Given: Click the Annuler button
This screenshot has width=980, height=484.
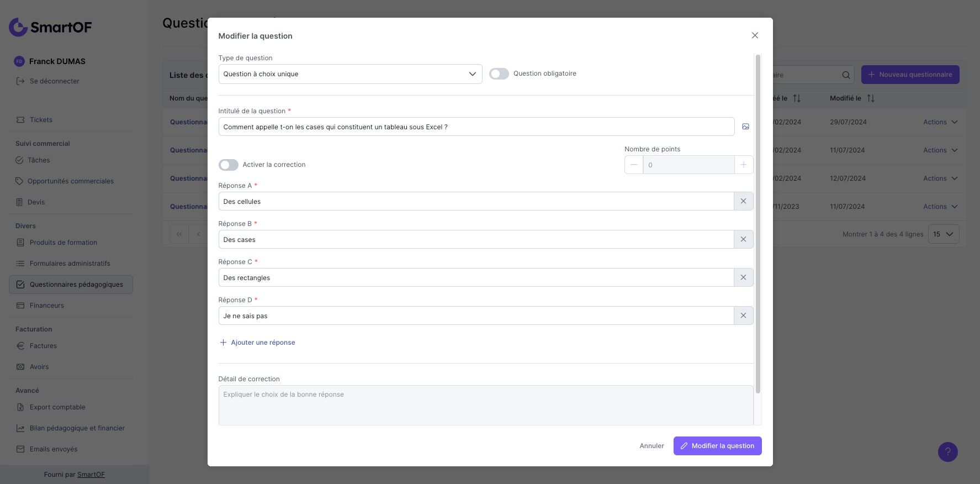Looking at the screenshot, I should (651, 446).
